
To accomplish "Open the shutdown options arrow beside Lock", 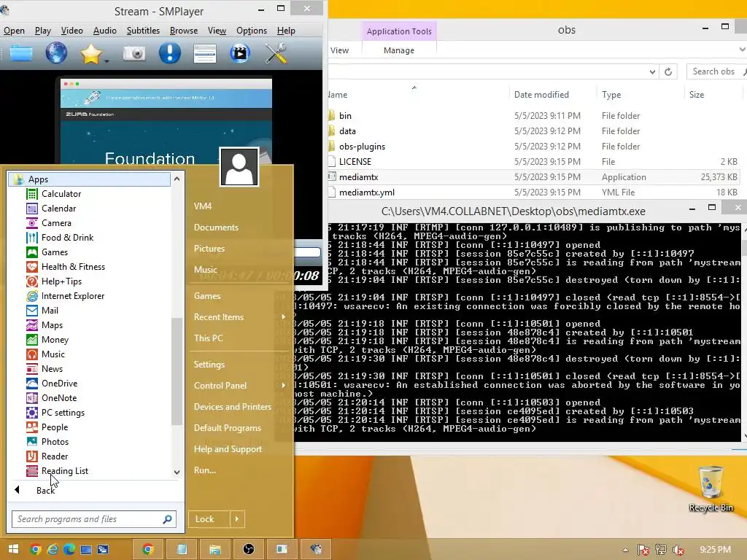I will [237, 519].
